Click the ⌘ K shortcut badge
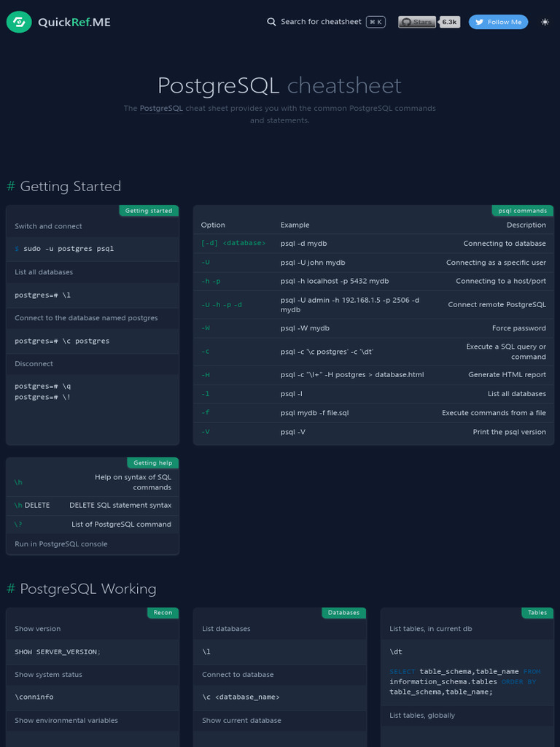 coord(376,22)
